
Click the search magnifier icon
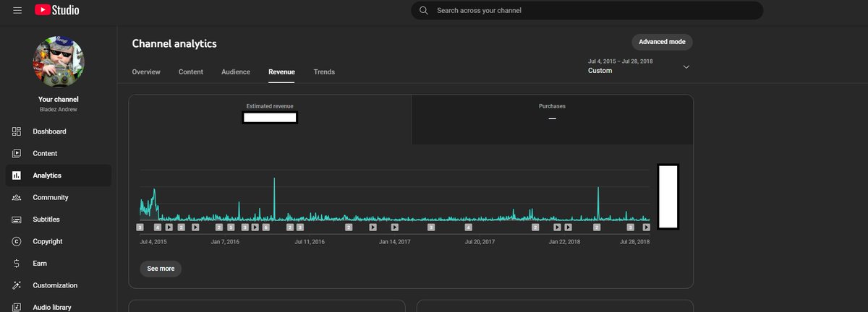point(424,11)
